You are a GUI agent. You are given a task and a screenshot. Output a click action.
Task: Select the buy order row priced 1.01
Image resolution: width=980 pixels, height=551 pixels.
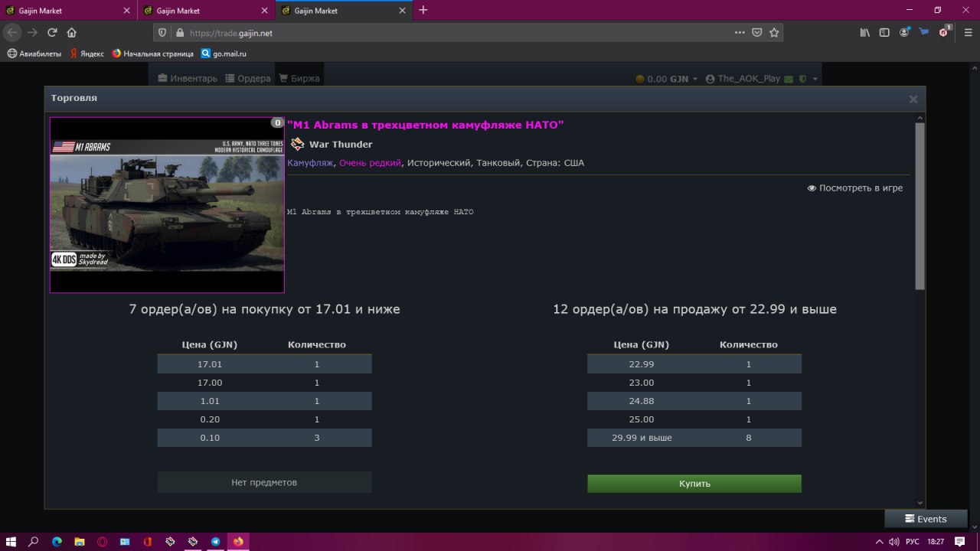[x=264, y=401]
